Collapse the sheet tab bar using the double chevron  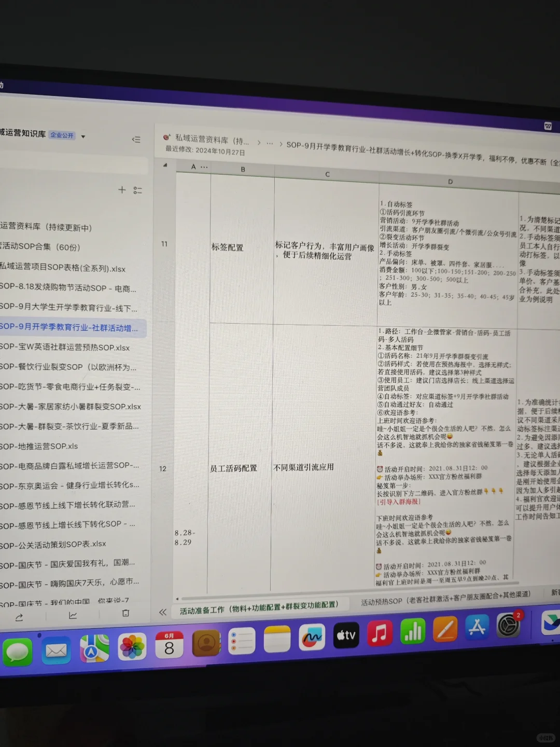click(163, 613)
